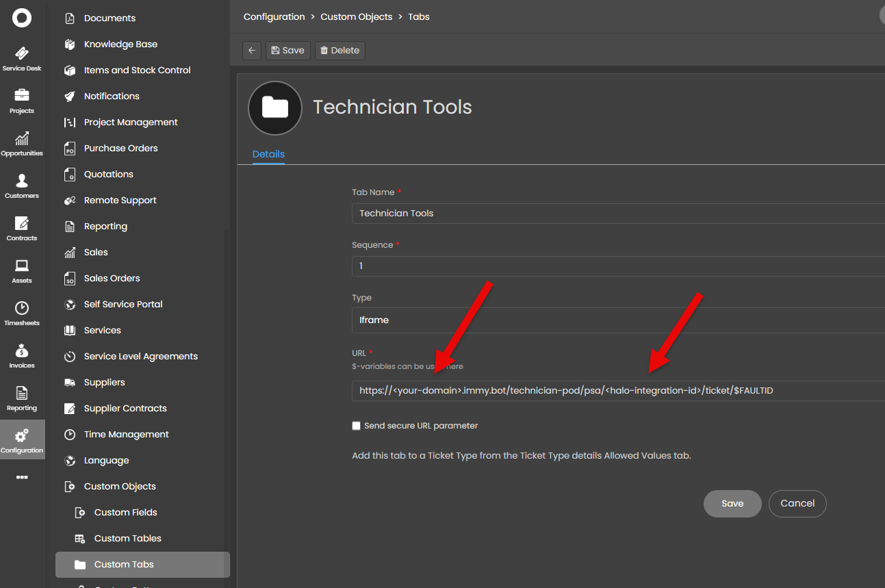This screenshot has width=885, height=588.
Task: Open Custom Fields in sidebar menu
Action: pyautogui.click(x=125, y=513)
